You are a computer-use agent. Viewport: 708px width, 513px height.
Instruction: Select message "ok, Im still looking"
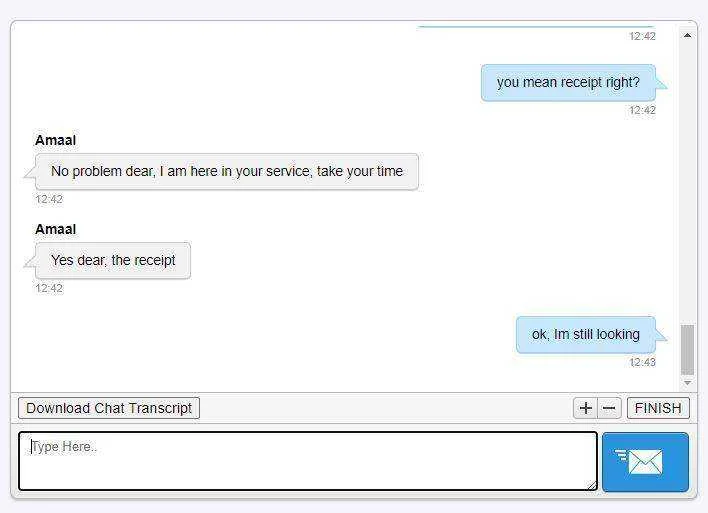[x=586, y=335]
